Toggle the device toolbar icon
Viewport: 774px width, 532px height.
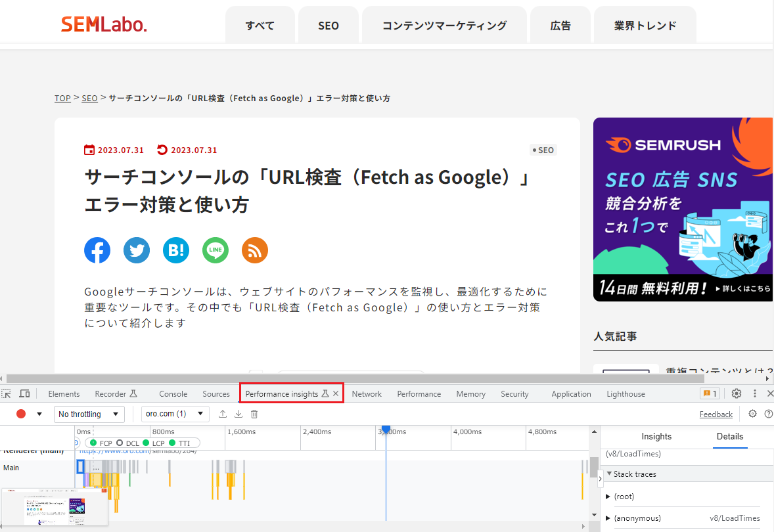(x=24, y=393)
